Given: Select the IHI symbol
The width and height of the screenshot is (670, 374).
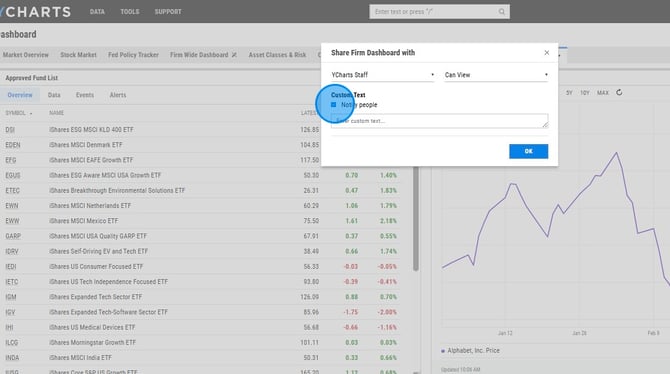Looking at the screenshot, I should point(9,327).
